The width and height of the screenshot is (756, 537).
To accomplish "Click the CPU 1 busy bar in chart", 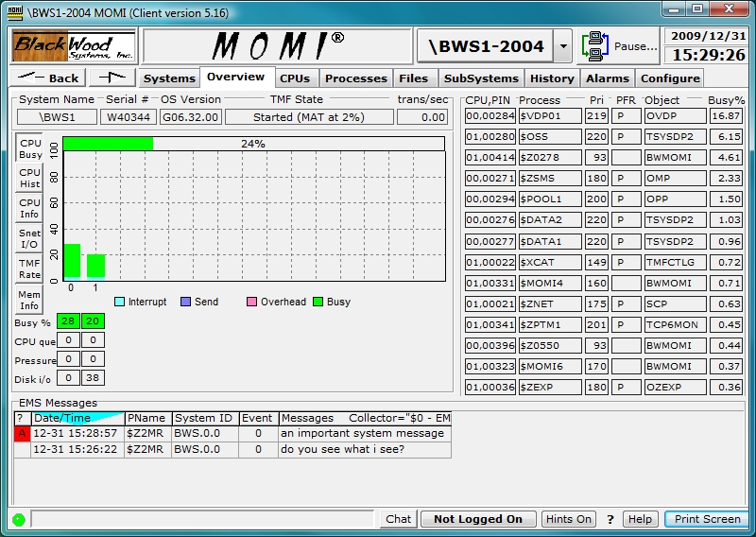I will click(x=96, y=268).
